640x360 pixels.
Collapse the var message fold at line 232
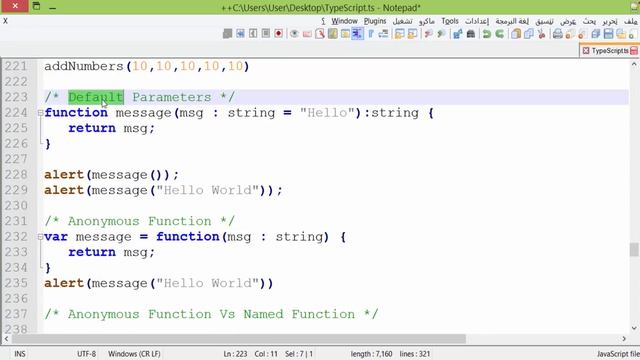(40, 237)
